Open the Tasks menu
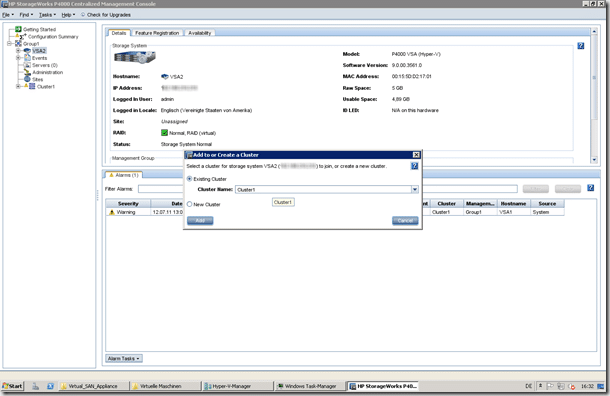 point(47,15)
